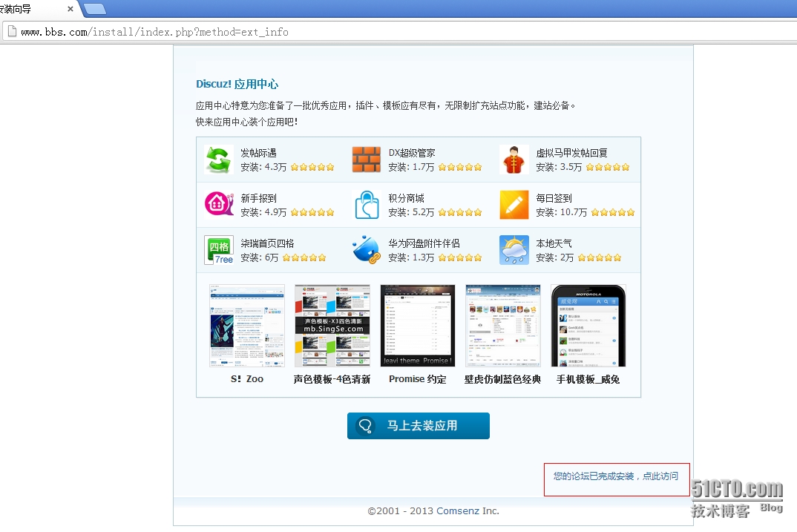Click 安装: 5.2万 text under 积分商城
Screen dimensions: 797x532
(411, 212)
